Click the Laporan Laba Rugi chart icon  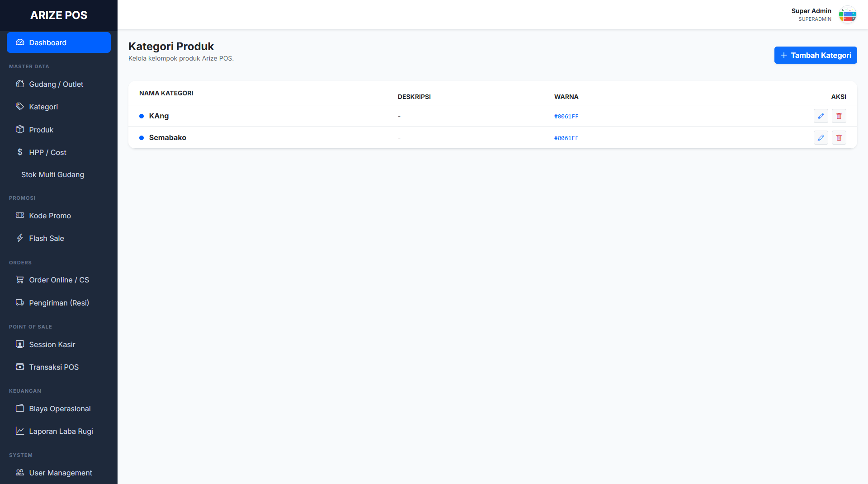[x=20, y=431]
